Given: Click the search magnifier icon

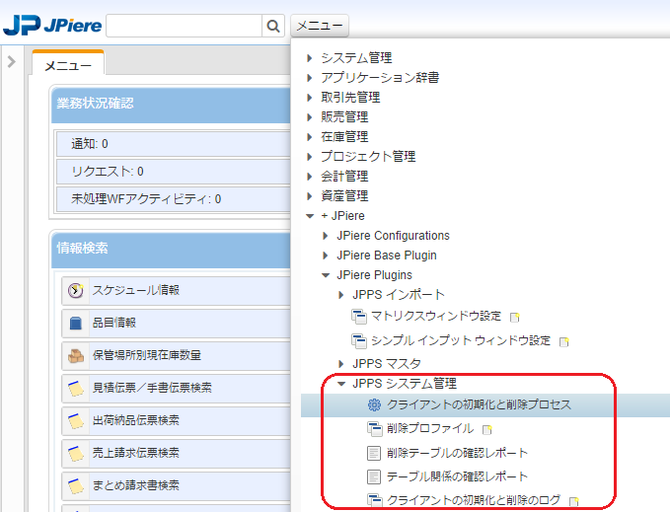Looking at the screenshot, I should point(273,26).
